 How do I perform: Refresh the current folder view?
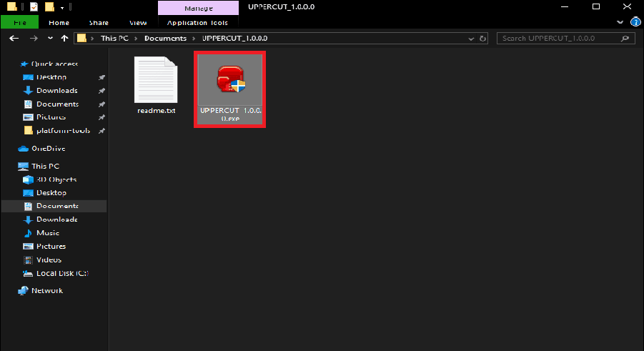pos(483,38)
